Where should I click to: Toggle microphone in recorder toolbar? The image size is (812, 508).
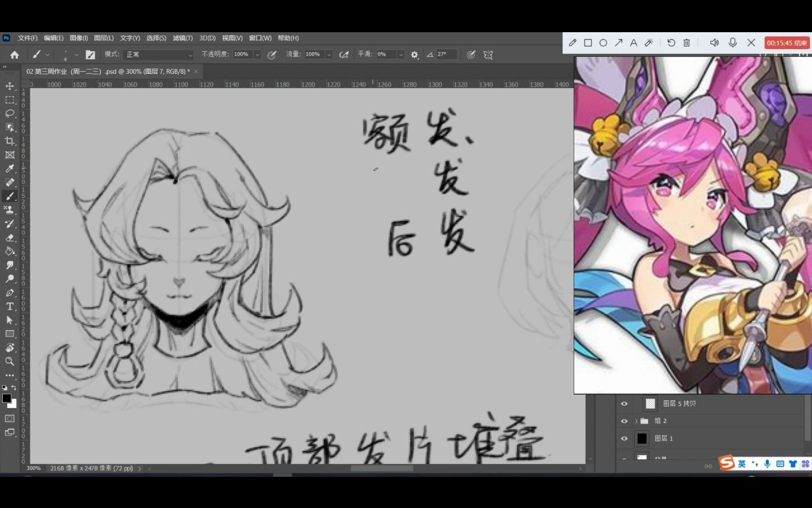[733, 43]
